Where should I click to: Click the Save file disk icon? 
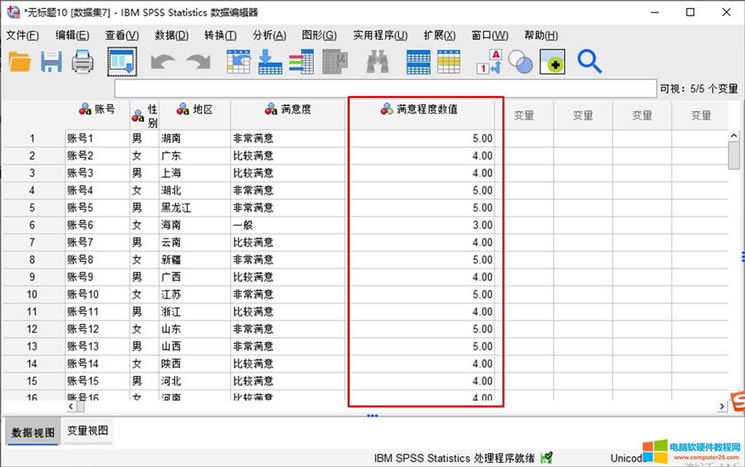coord(51,62)
